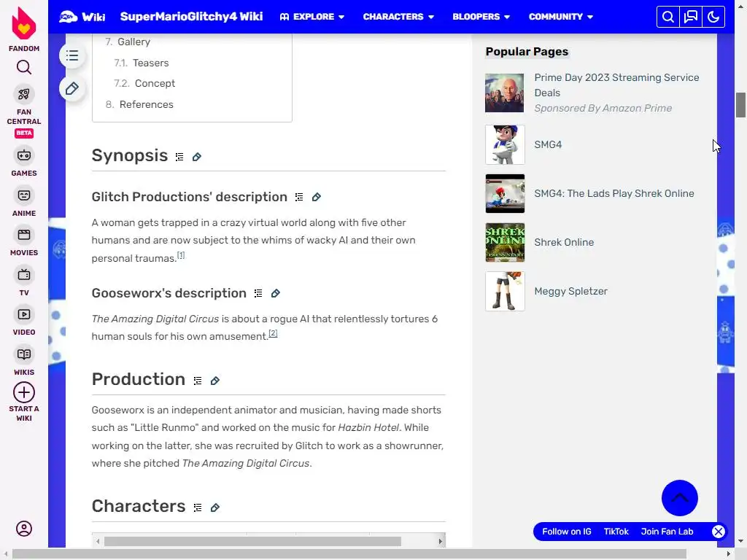Expand the Explore dropdown menu
The height and width of the screenshot is (560, 747).
[x=312, y=17]
